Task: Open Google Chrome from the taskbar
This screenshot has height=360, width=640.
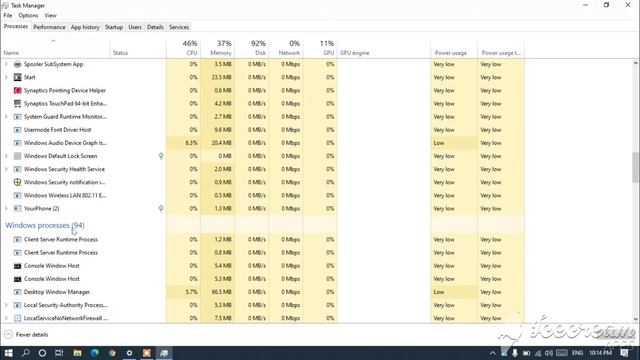Action: tap(112, 353)
